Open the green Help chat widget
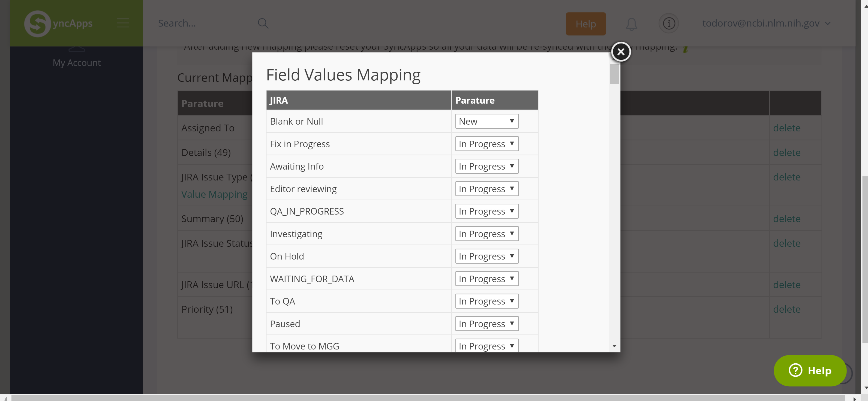The width and height of the screenshot is (868, 401). (x=810, y=370)
